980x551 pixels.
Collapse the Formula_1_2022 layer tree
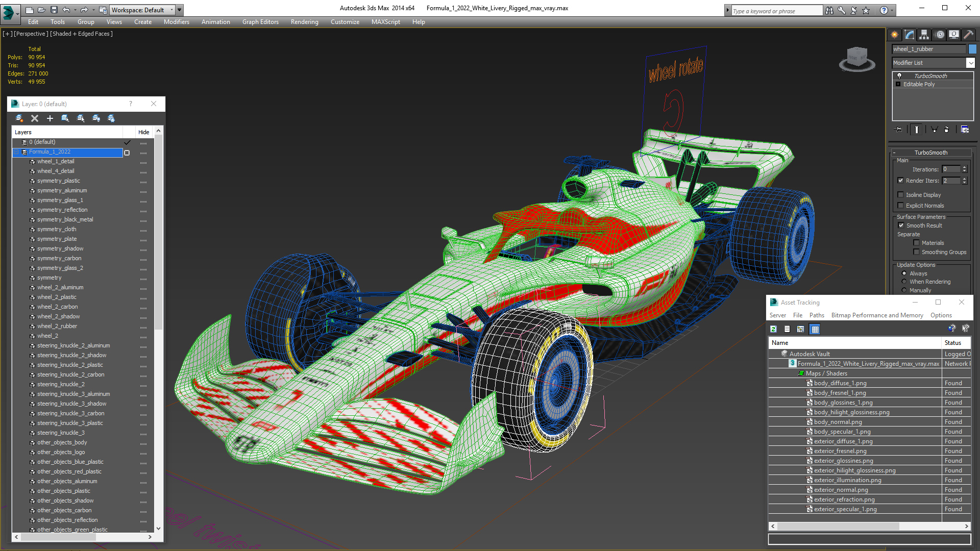[16, 152]
